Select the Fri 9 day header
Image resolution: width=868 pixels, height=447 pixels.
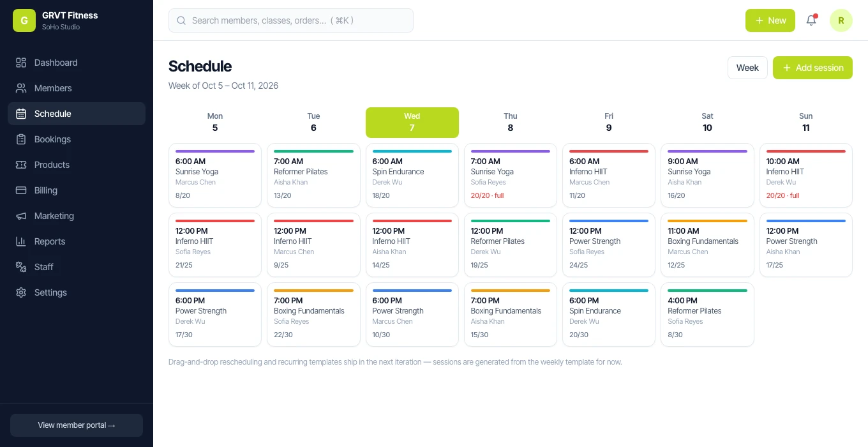(x=609, y=123)
